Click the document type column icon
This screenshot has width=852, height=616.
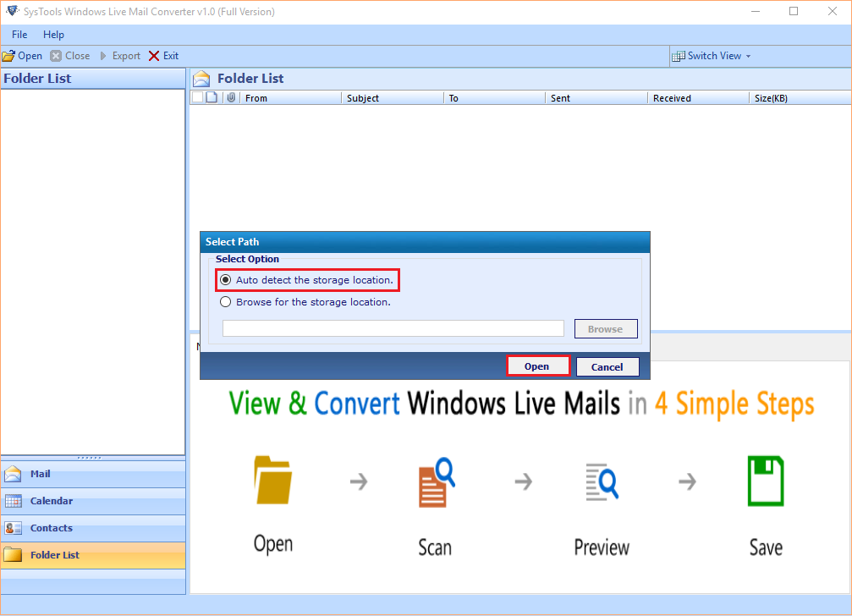pos(212,98)
